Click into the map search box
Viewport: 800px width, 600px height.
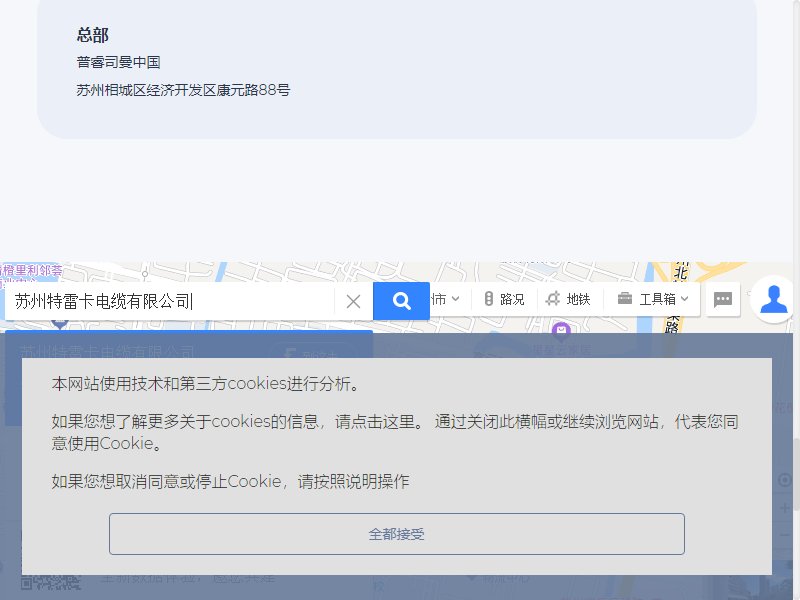171,302
